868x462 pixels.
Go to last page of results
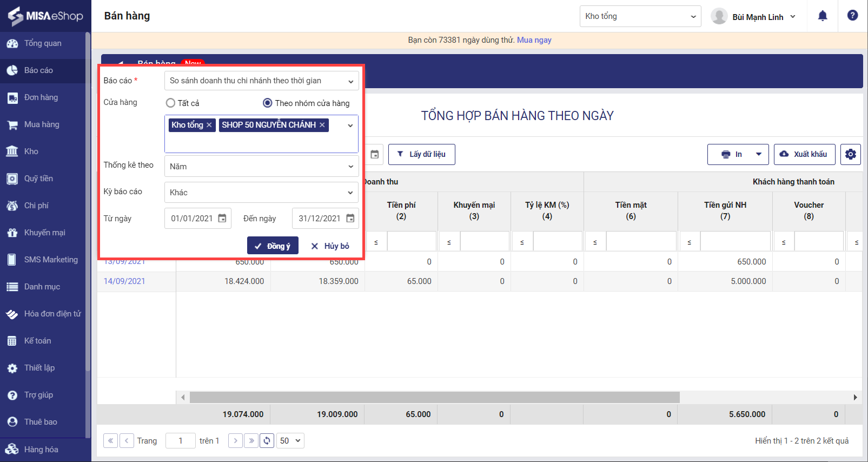pyautogui.click(x=251, y=440)
